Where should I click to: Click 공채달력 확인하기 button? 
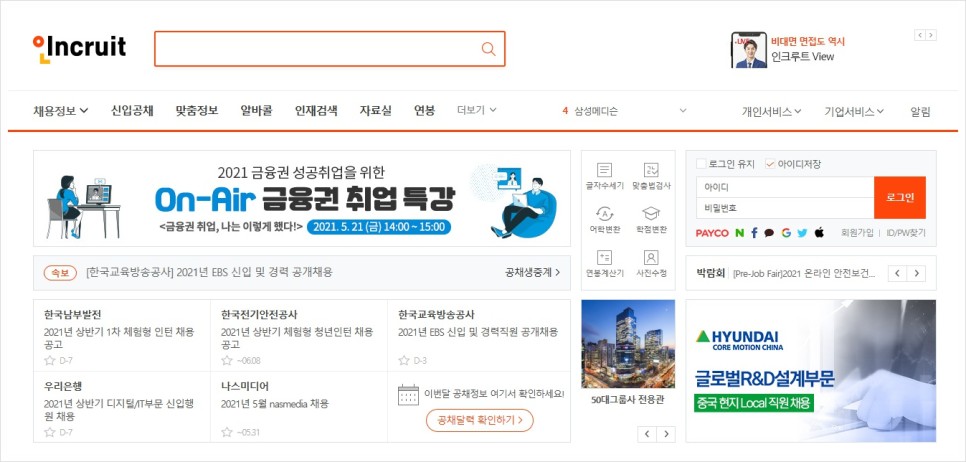coord(479,420)
